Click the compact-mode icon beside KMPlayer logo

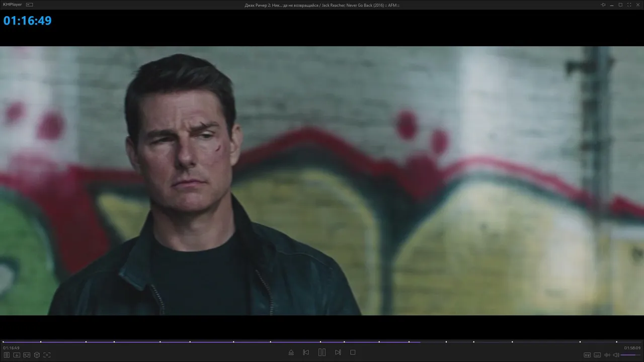click(x=29, y=5)
